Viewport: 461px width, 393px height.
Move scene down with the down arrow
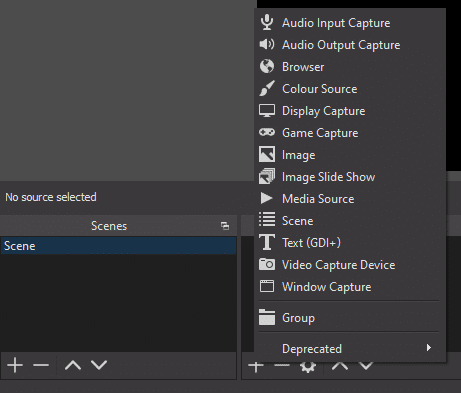[x=99, y=365]
